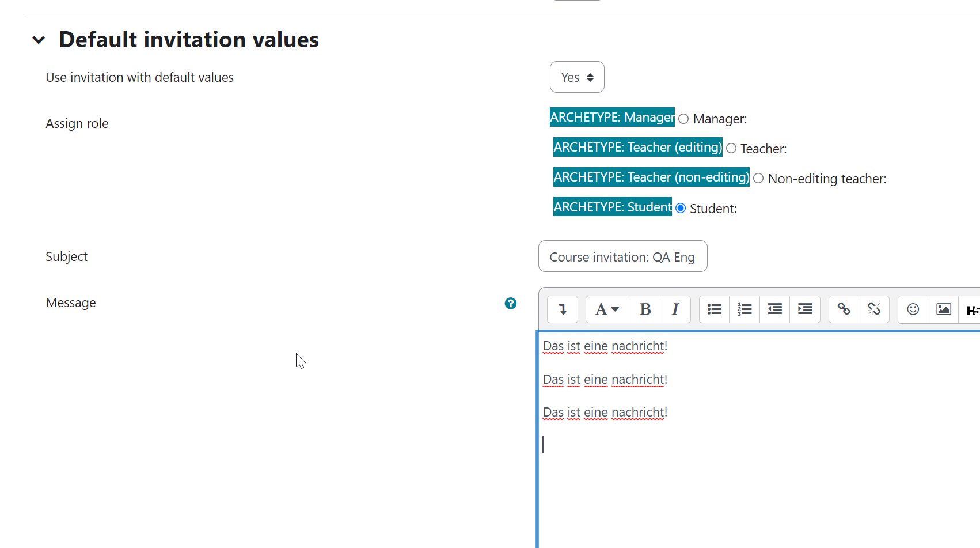Open the emoji picker
Viewport: 980px width, 548px height.
tap(913, 309)
